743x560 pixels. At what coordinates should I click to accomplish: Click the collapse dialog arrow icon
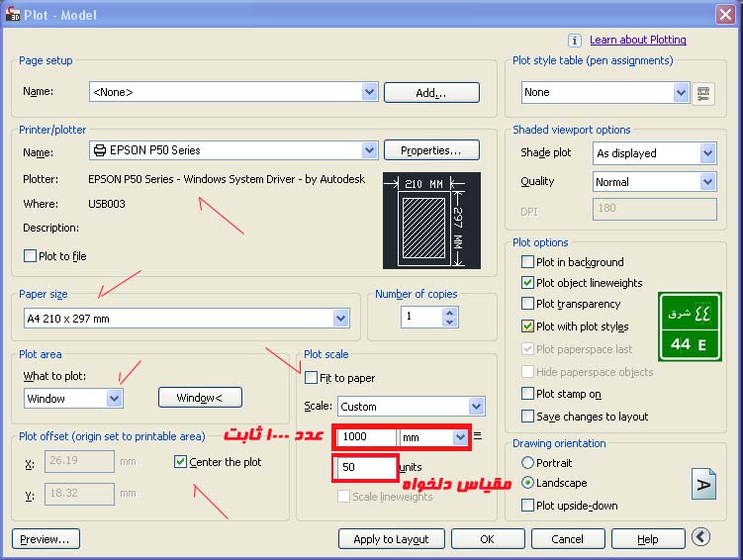(700, 538)
